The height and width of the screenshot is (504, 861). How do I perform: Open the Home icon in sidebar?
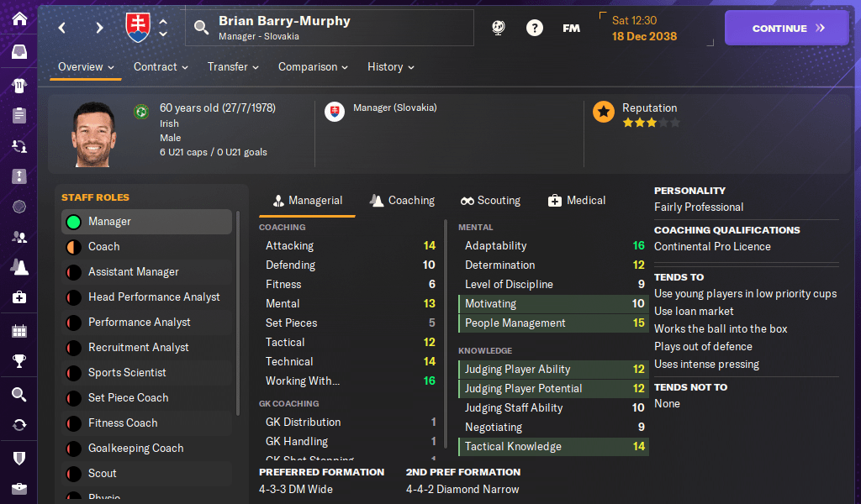click(19, 19)
